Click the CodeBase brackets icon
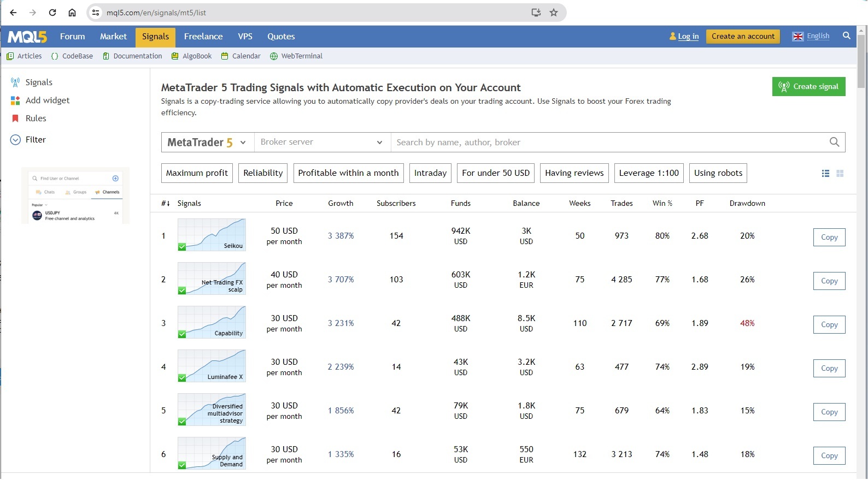The width and height of the screenshot is (868, 480). point(55,56)
